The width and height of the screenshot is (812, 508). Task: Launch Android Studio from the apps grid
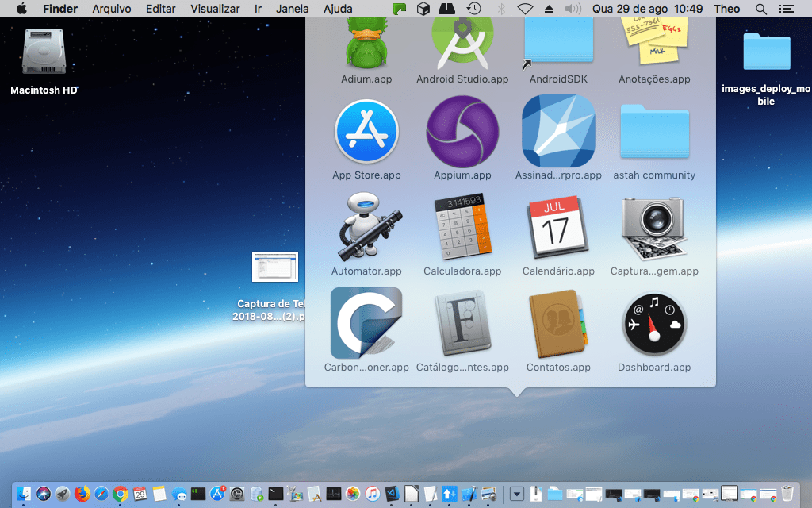point(462,40)
